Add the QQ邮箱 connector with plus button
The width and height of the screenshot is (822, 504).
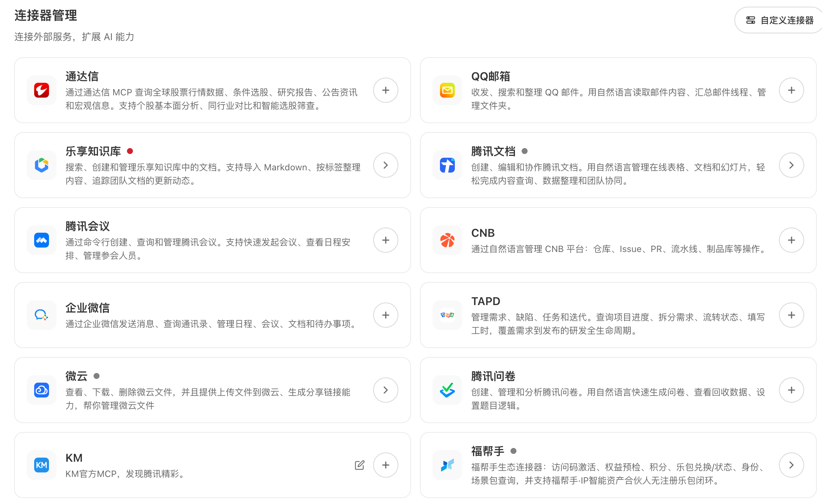point(792,90)
